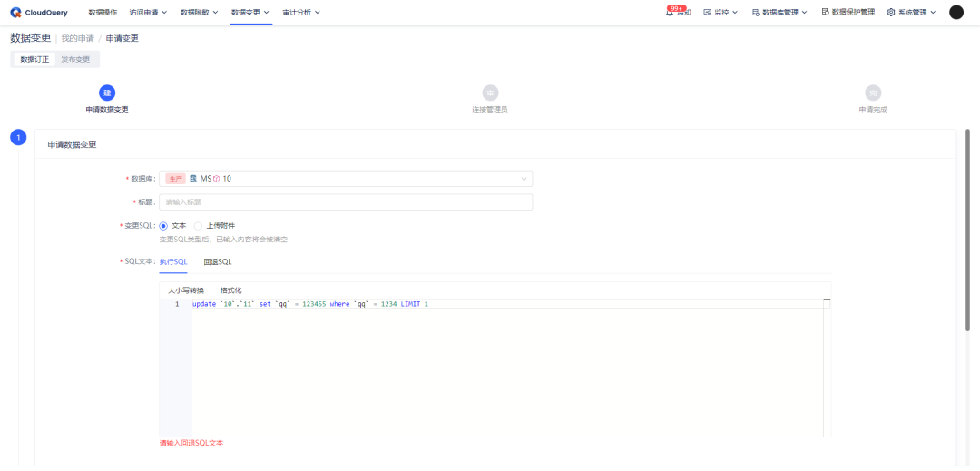Click the 请输入回退SQL文本 error message
Screen dimensions: 980x471
pyautogui.click(x=191, y=443)
